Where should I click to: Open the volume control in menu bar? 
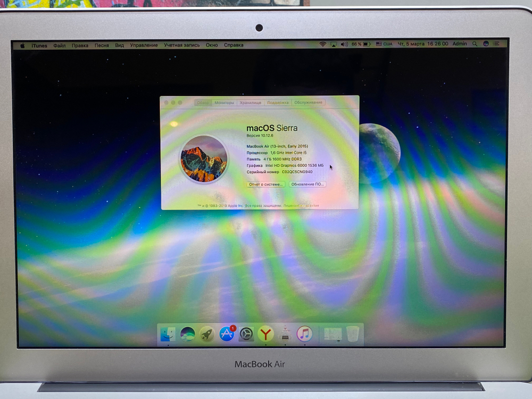click(x=343, y=44)
